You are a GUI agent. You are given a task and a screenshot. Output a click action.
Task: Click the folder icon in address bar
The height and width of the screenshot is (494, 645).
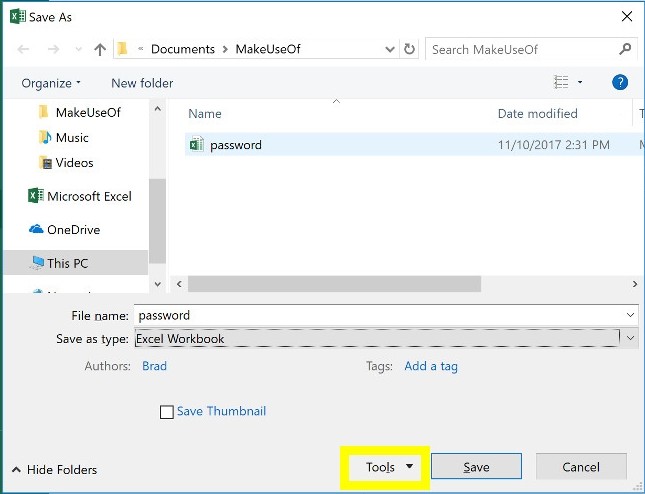pos(122,49)
